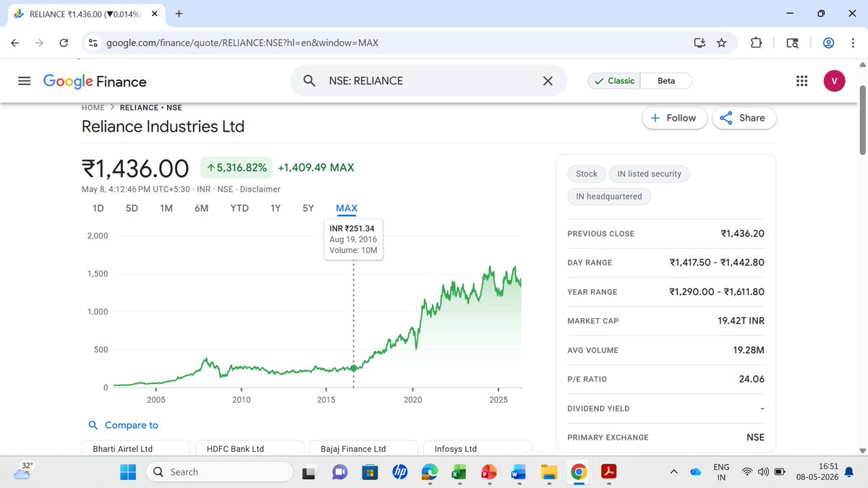The image size is (868, 488).
Task: Compare with HDFC Bank Ltd
Action: [x=250, y=448]
